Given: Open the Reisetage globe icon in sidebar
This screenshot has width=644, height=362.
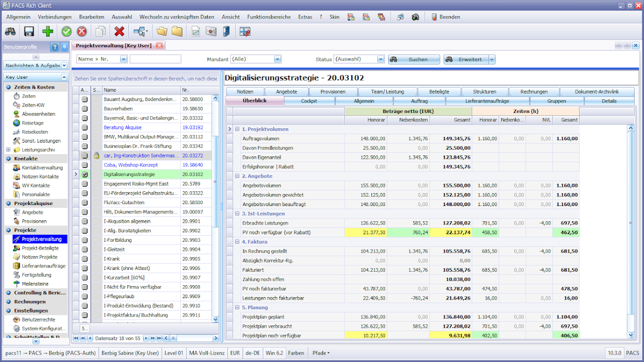Looking at the screenshot, I should 16,123.
